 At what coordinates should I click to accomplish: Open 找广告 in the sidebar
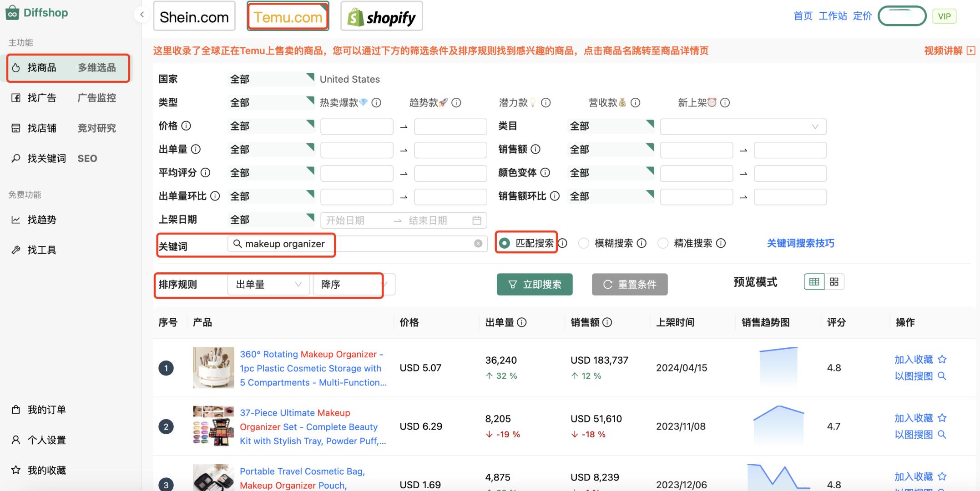[x=68, y=98]
